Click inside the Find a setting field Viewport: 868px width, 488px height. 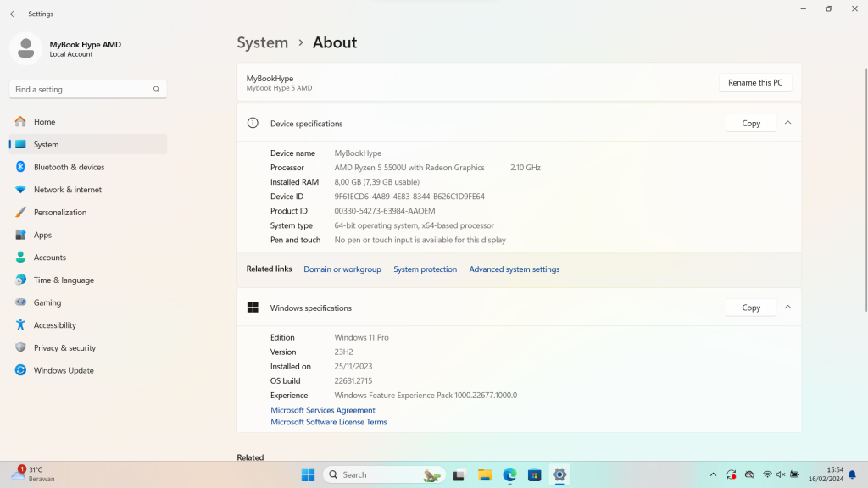coord(88,89)
